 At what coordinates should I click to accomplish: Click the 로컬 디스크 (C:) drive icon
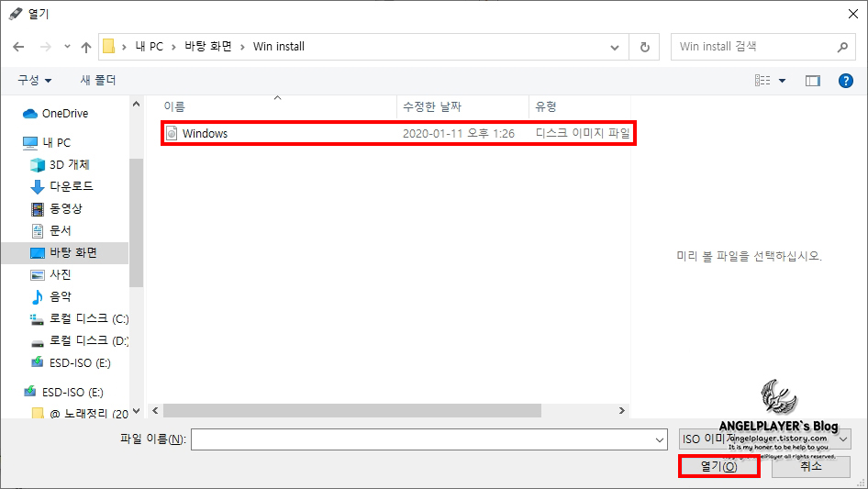[37, 319]
